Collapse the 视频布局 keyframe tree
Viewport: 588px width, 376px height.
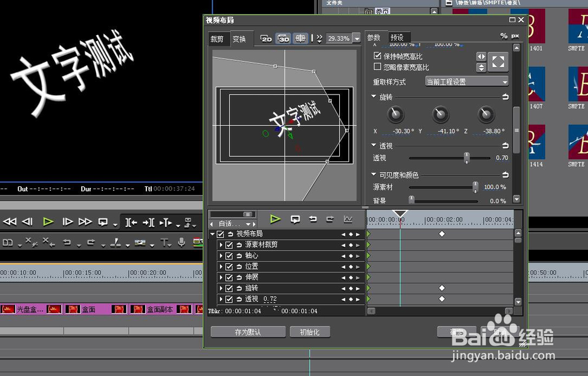tap(213, 234)
